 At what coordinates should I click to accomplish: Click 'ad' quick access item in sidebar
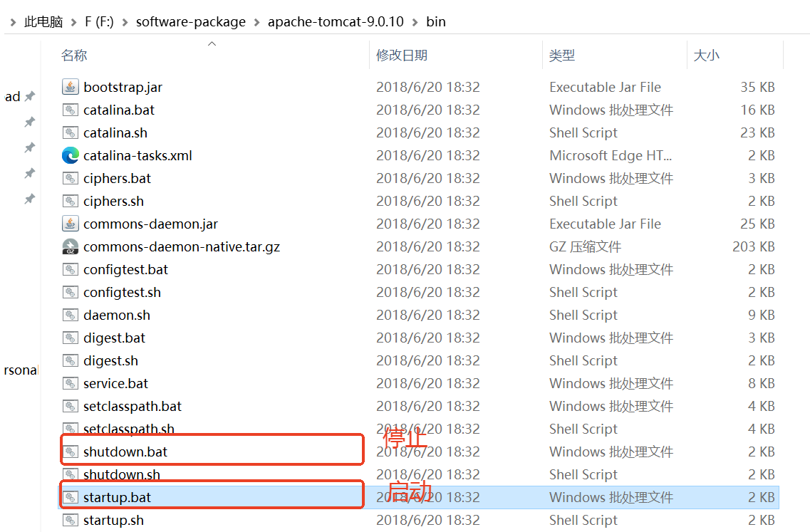pyautogui.click(x=12, y=97)
